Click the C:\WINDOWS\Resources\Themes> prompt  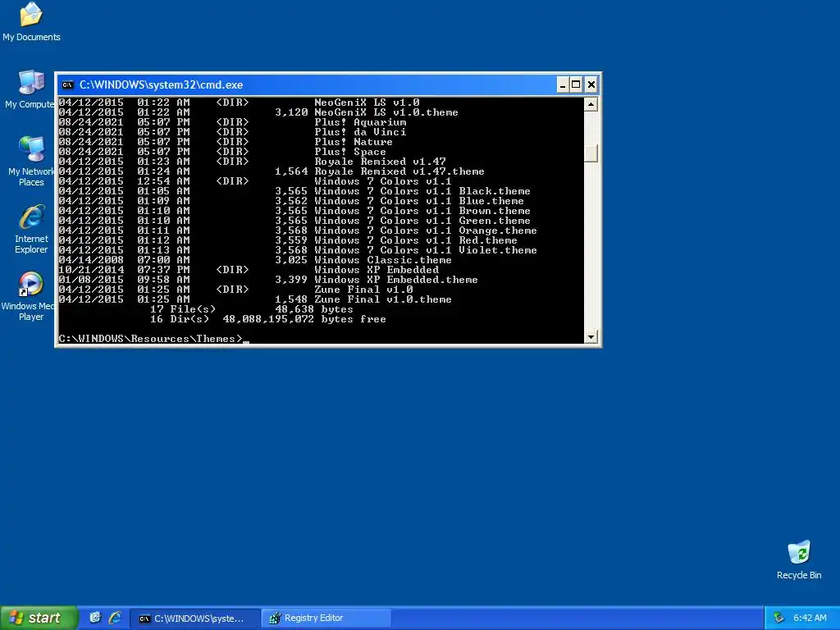pos(151,339)
